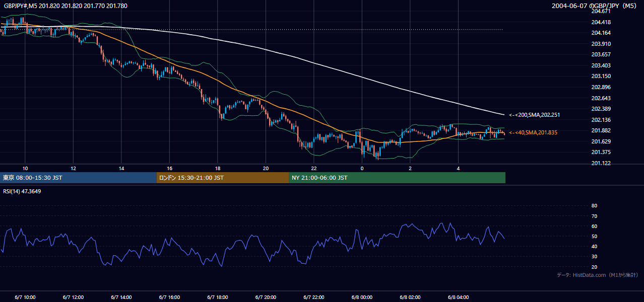Click bottom time label 6/7 14:00

(x=121, y=297)
